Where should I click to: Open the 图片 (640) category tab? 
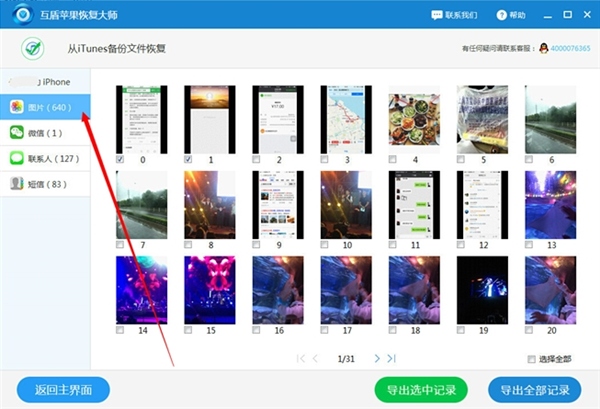click(45, 107)
